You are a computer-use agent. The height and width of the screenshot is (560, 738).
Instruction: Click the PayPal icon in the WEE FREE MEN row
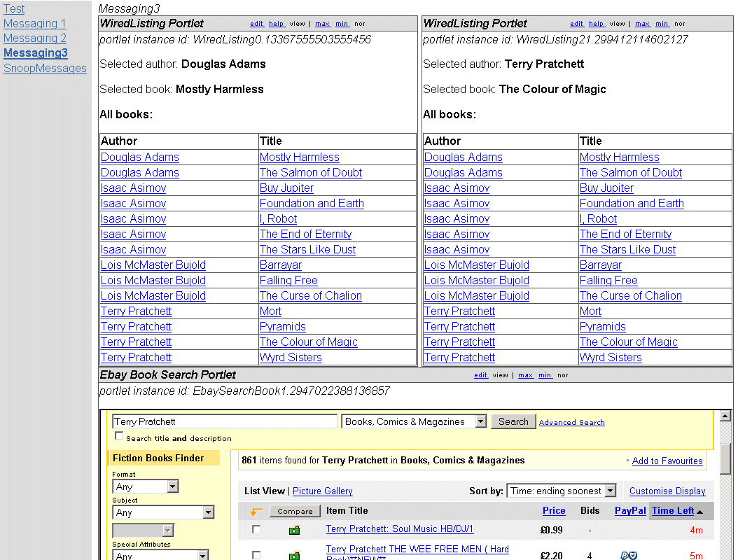[x=629, y=556]
